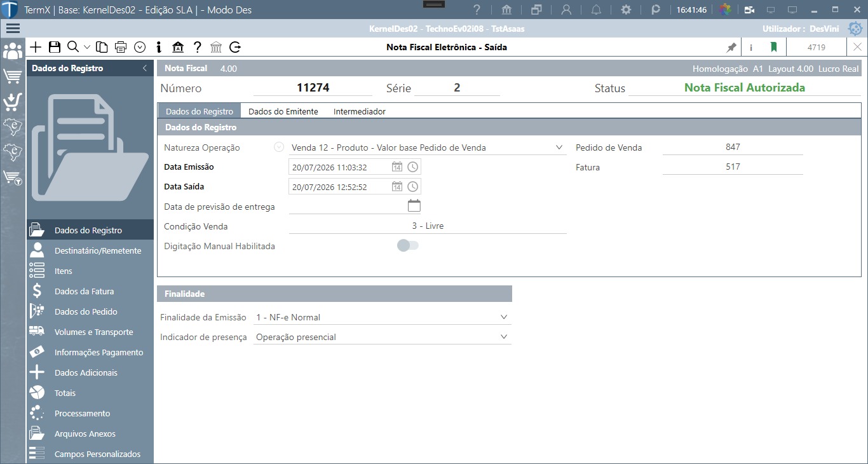
Task: Open the clock time picker for Data Emissão
Action: pyautogui.click(x=412, y=167)
